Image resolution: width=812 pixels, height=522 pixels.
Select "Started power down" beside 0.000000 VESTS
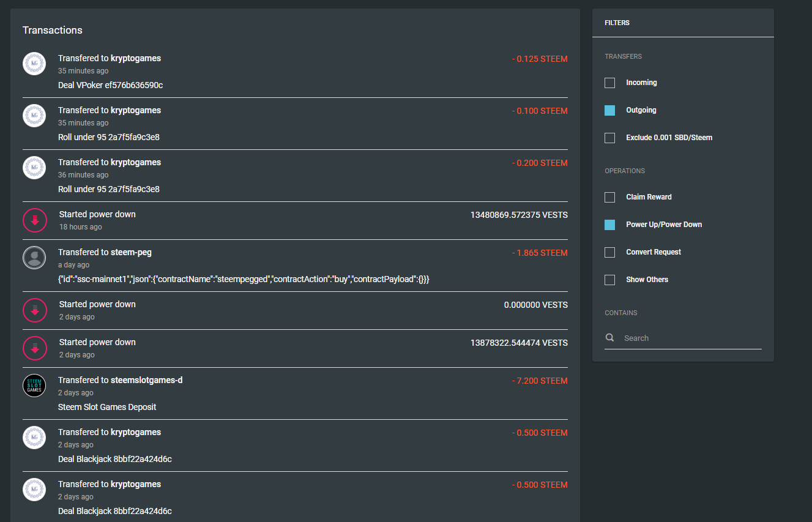[x=97, y=304]
